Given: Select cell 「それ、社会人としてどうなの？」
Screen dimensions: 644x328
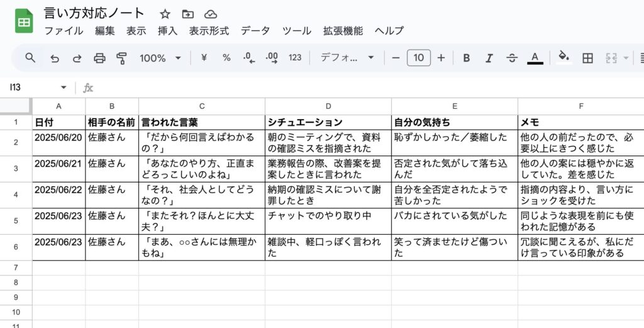Looking at the screenshot, I should 202,195.
